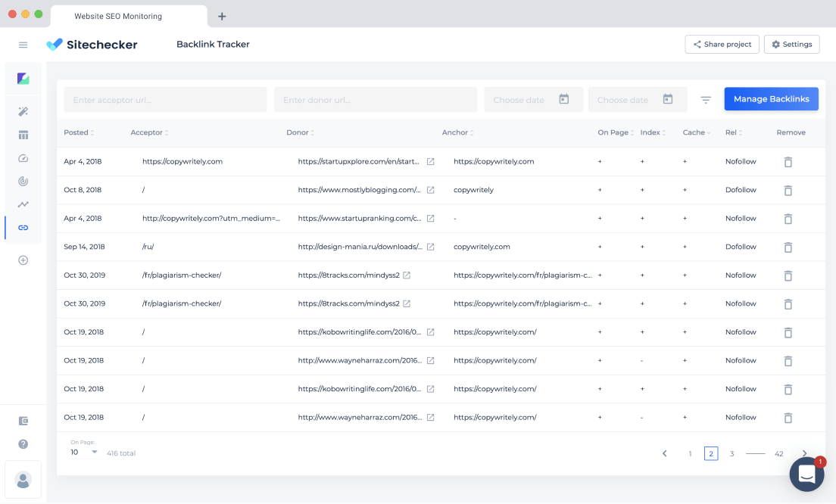Open design-mania.ru donor external link icon
This screenshot has height=504, width=836.
click(430, 247)
